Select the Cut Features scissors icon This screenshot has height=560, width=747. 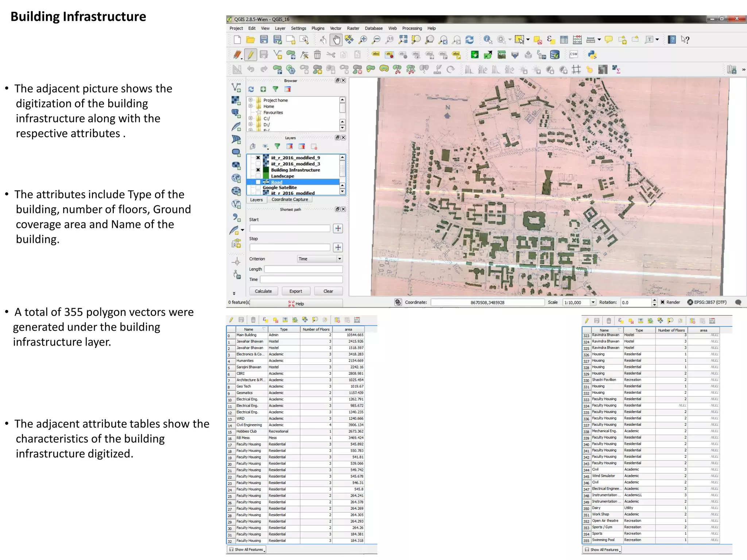tap(331, 55)
